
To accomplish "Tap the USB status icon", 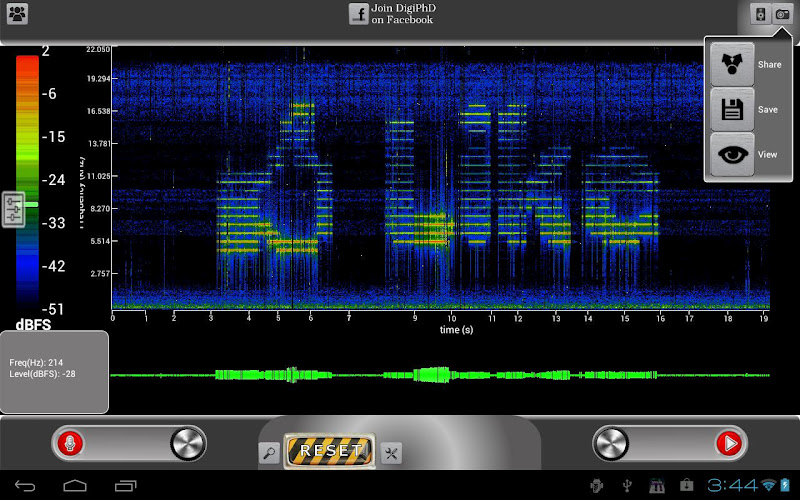I will click(628, 485).
